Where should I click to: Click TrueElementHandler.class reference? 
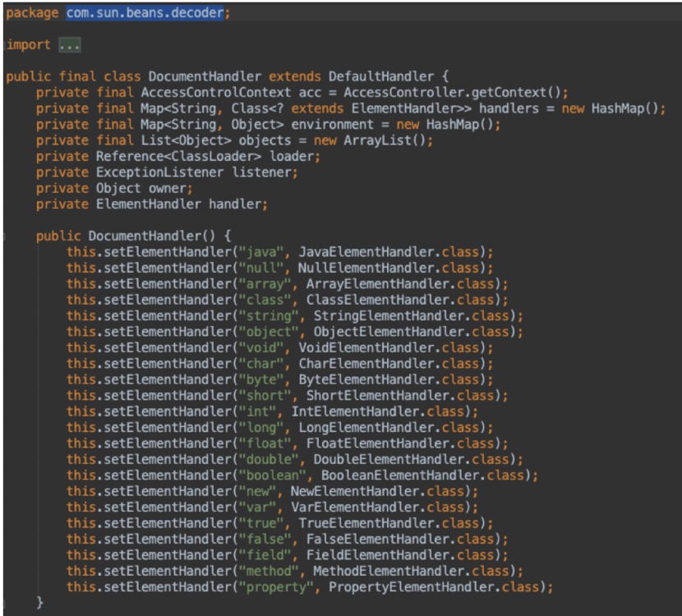pos(389,523)
